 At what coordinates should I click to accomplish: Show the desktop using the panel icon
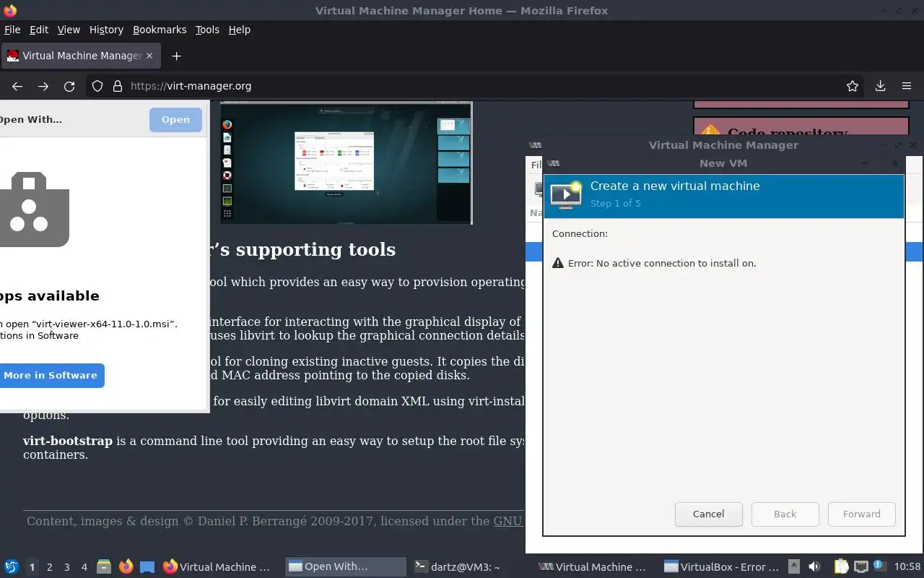[147, 567]
